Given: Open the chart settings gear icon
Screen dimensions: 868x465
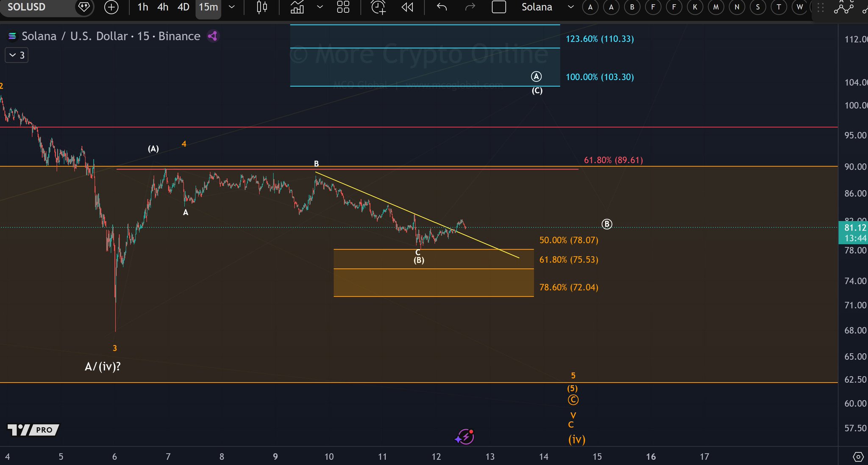Looking at the screenshot, I should click(858, 457).
